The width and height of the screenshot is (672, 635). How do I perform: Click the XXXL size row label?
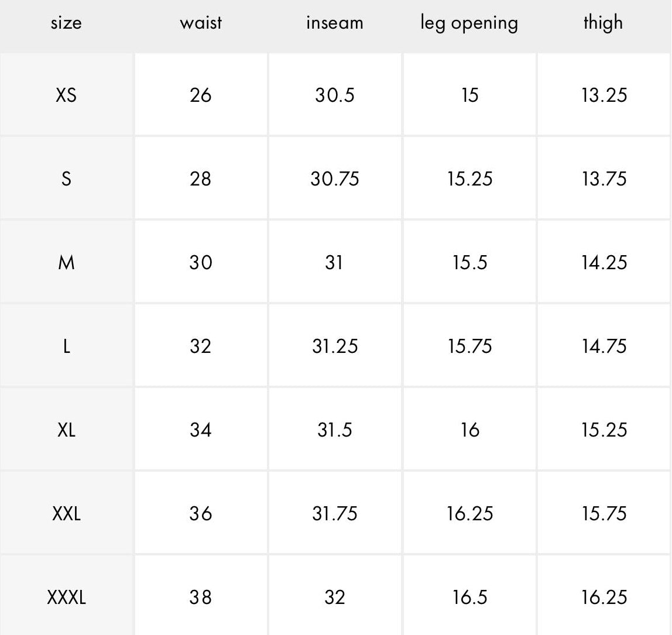pos(66,598)
